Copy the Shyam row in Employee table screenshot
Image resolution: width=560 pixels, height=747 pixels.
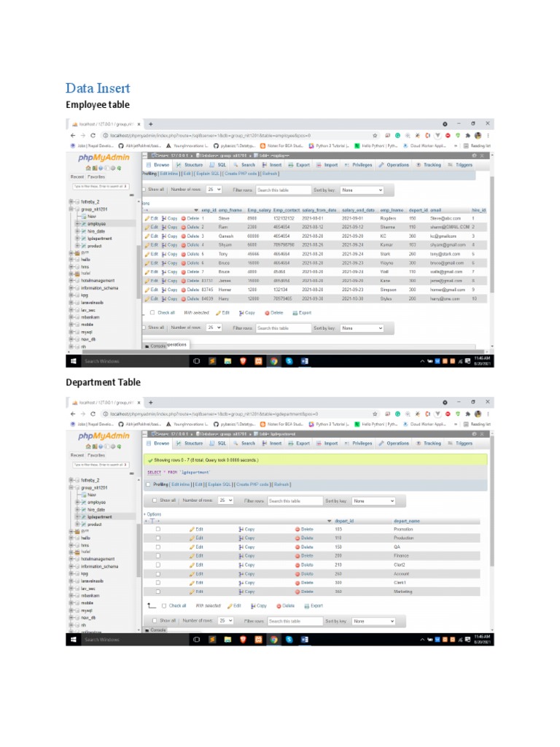tap(169, 245)
